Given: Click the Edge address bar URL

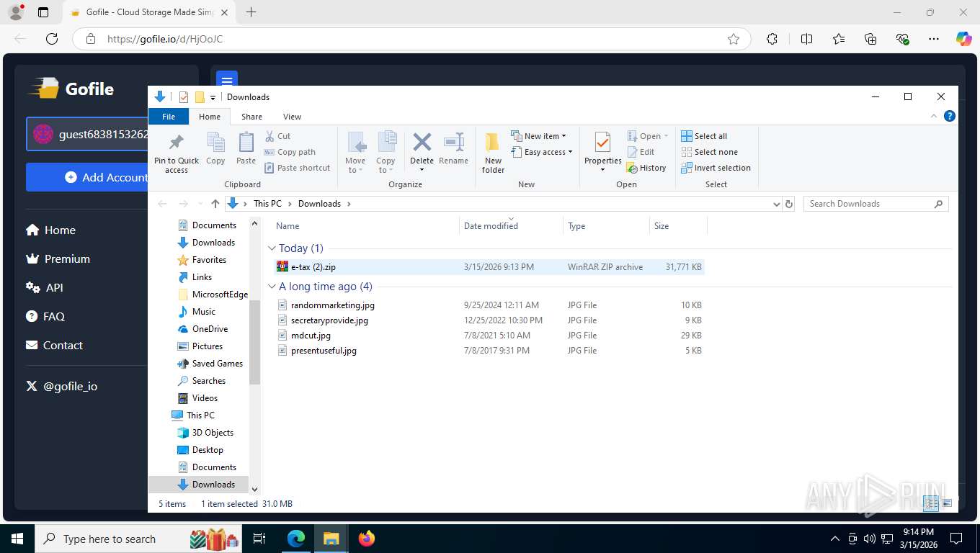Looking at the screenshot, I should tap(165, 39).
